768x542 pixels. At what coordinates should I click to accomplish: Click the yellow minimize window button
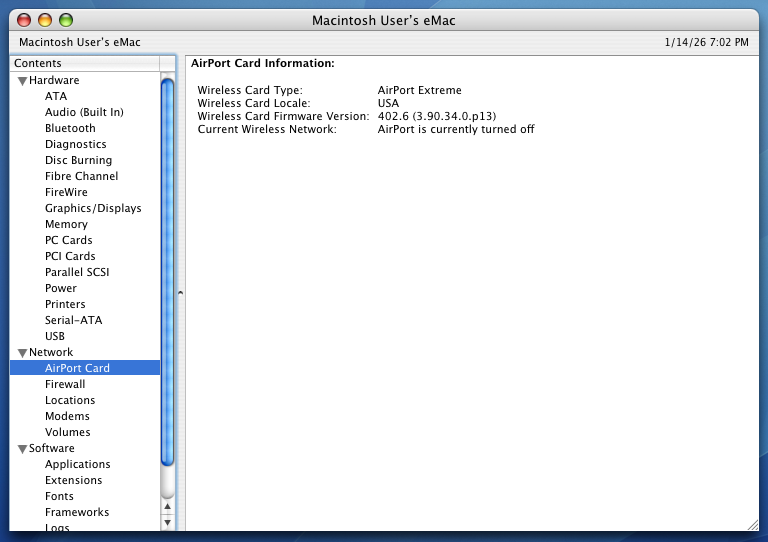45,20
